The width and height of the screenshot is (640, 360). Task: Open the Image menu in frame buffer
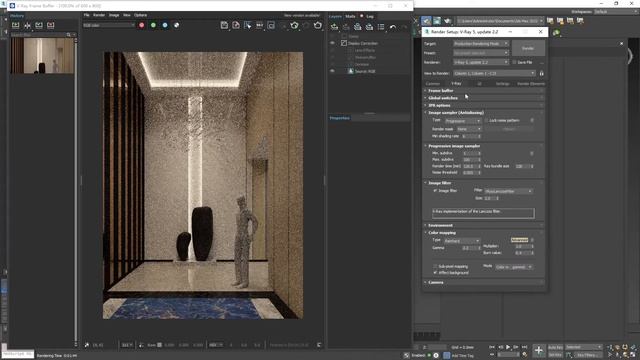[114, 15]
